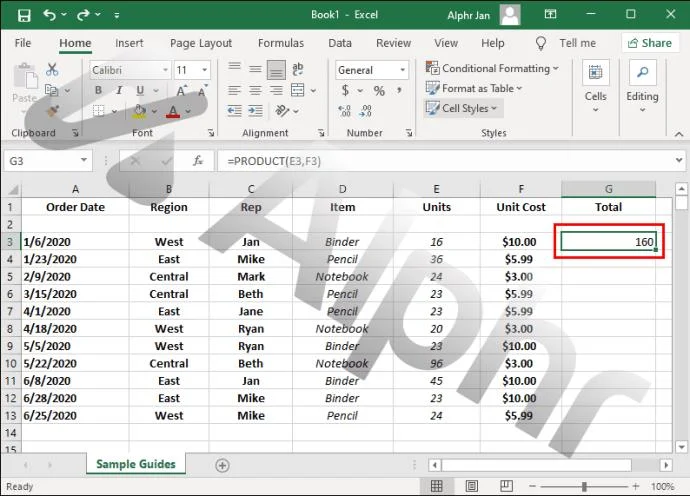Image resolution: width=690 pixels, height=496 pixels.
Task: Click the Percent Style icon
Action: [379, 91]
